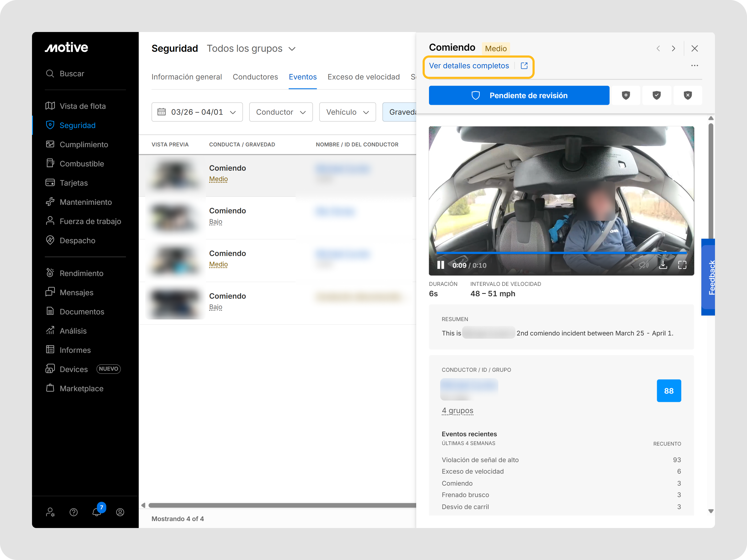
Task: Pause the video playback
Action: pyautogui.click(x=440, y=265)
